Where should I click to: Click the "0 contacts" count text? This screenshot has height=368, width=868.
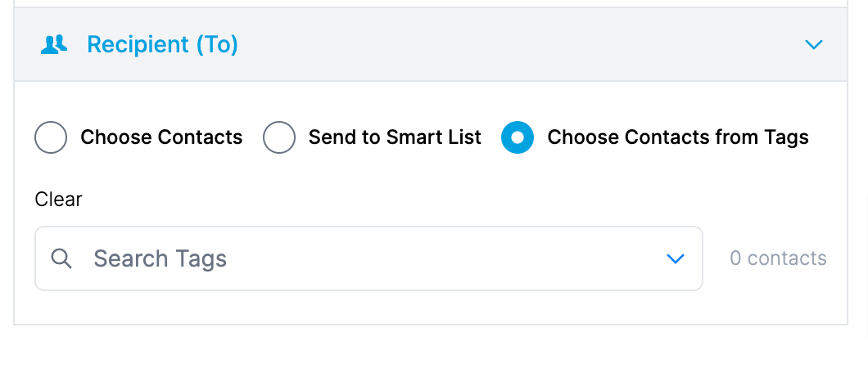coord(778,258)
